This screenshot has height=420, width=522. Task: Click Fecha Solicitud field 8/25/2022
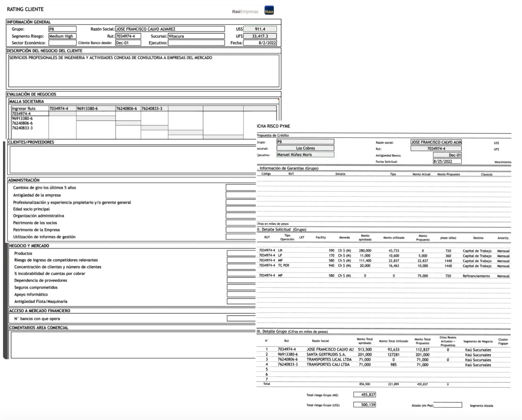pyautogui.click(x=447, y=161)
